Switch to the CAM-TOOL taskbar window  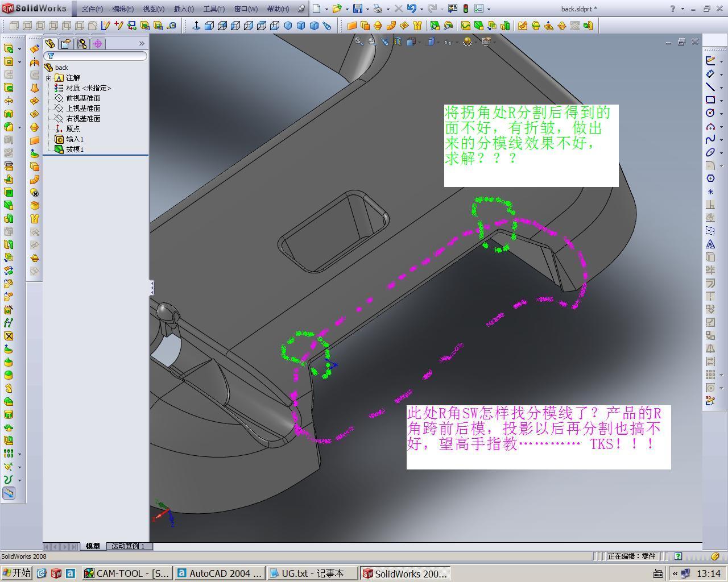coord(127,573)
